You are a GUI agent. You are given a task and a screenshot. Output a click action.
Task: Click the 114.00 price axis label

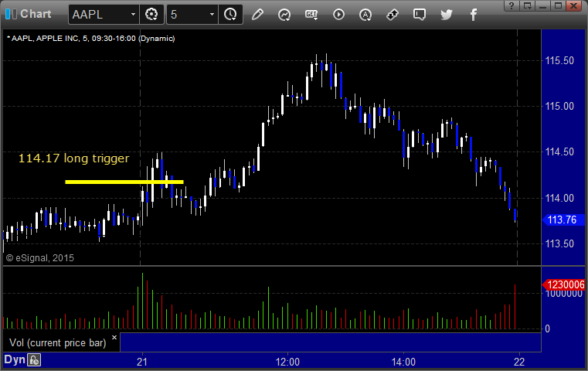(559, 198)
